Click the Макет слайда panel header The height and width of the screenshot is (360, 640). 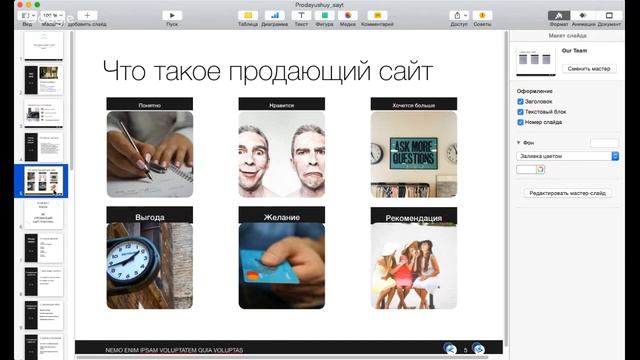coord(567,36)
